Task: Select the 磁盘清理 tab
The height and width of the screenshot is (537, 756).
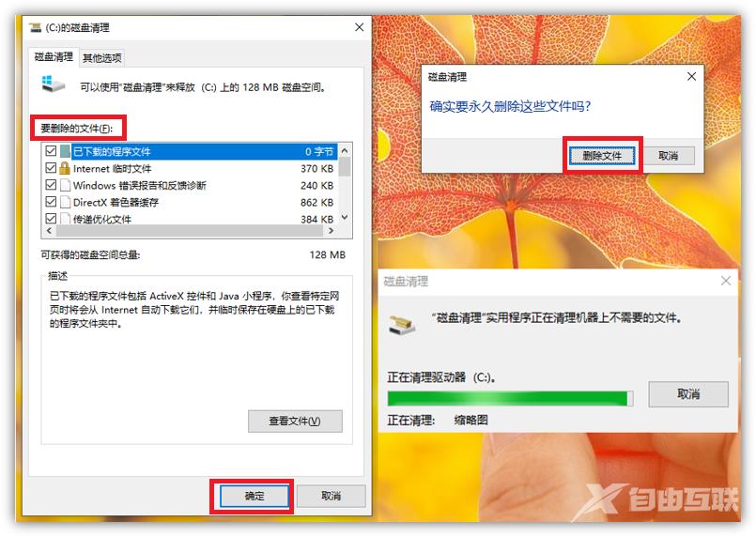Action: tap(54, 57)
